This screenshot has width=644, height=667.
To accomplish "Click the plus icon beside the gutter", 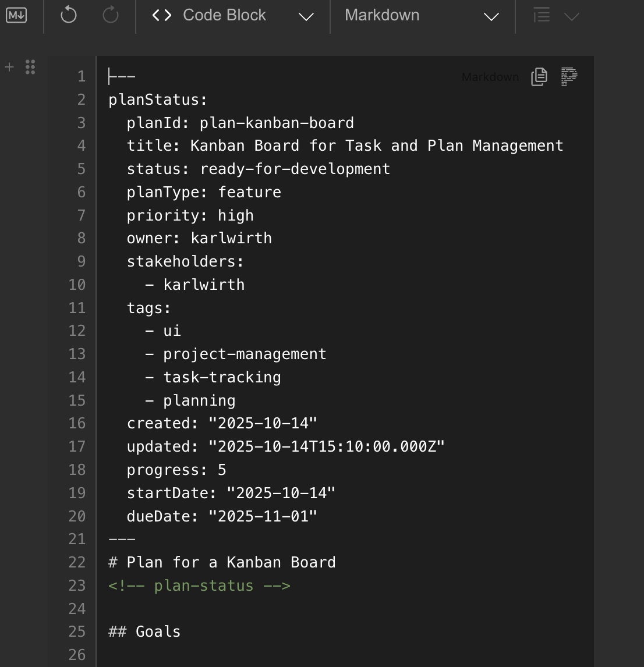I will click(9, 67).
